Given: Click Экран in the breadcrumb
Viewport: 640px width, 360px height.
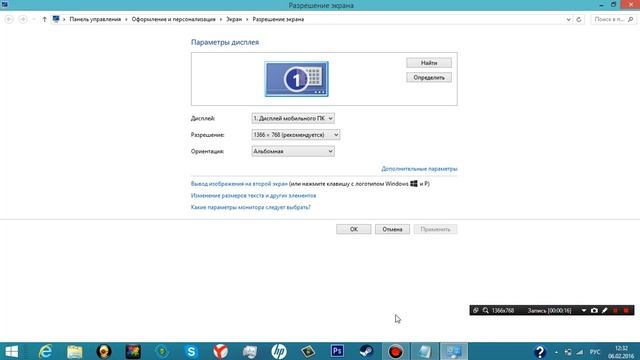Looking at the screenshot, I should pos(234,19).
